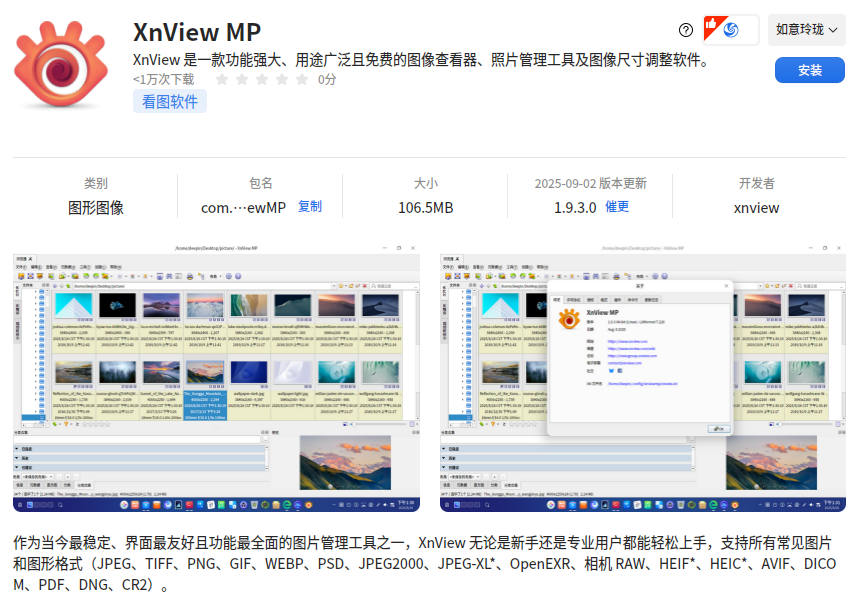Click the 图形图像 category value
The width and height of the screenshot is (861, 602).
coord(96,208)
